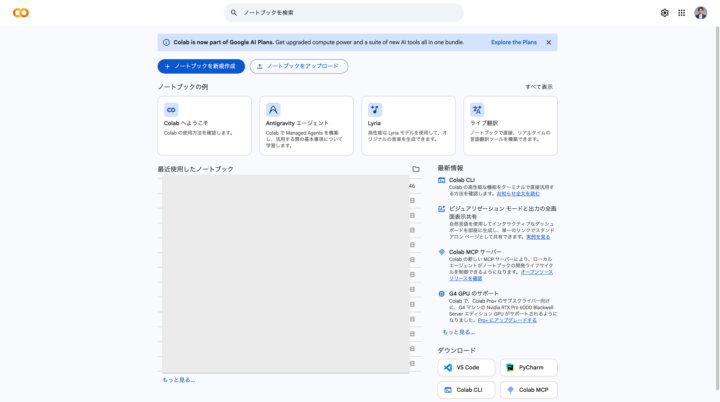Image resolution: width=720 pixels, height=402 pixels.
Task: Click the info icon in the banner
Action: 166,42
